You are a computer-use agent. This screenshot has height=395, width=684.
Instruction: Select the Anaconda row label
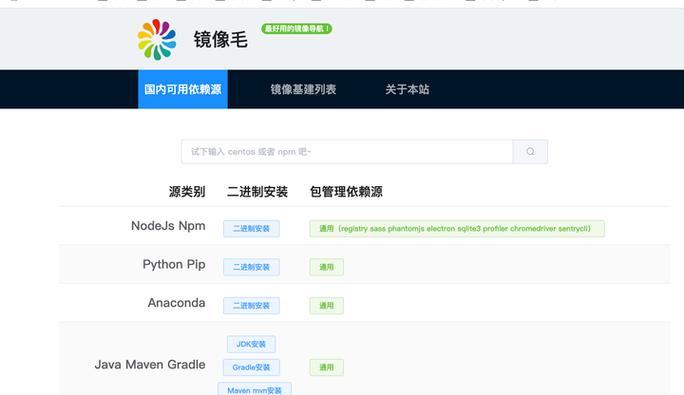(176, 302)
